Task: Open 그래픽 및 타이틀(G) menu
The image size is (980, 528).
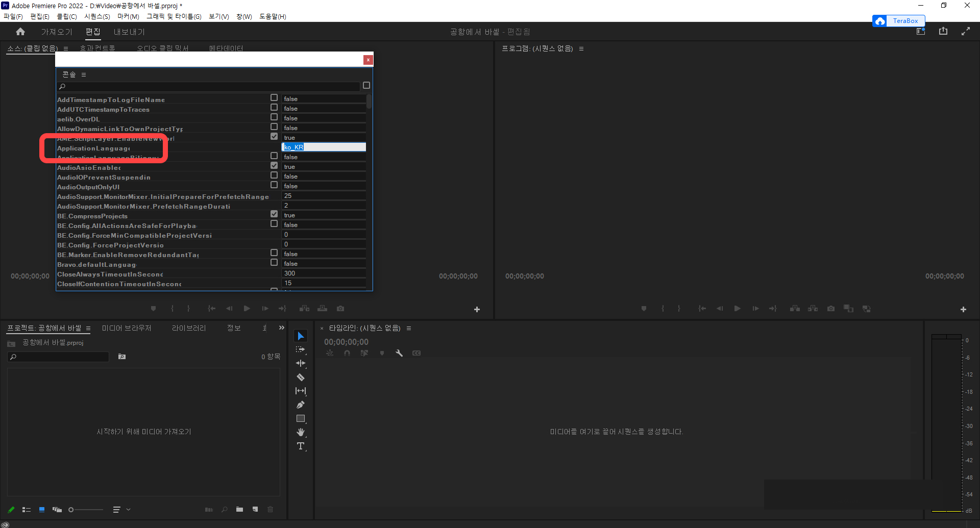Action: (174, 16)
